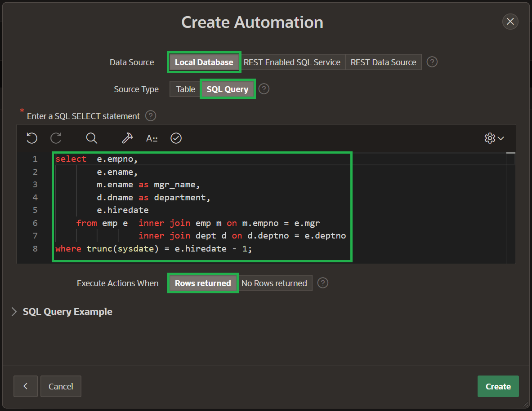Image resolution: width=532 pixels, height=411 pixels.
Task: Open help for Data Source
Action: [x=432, y=62]
